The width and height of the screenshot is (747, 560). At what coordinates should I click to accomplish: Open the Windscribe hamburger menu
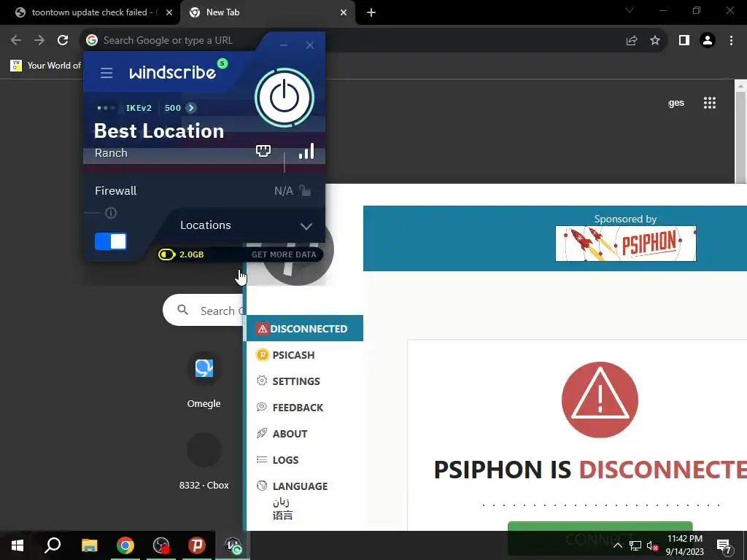107,73
